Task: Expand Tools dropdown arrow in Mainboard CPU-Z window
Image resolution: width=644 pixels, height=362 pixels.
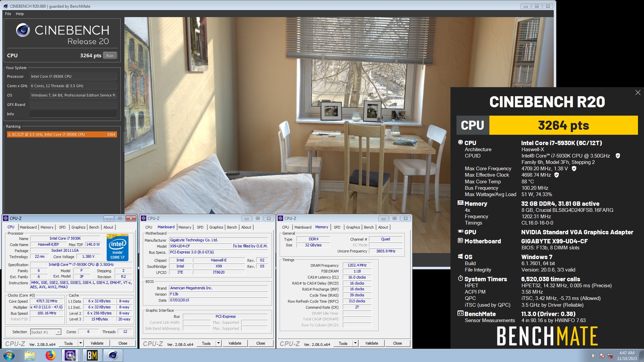Action: [x=218, y=343]
